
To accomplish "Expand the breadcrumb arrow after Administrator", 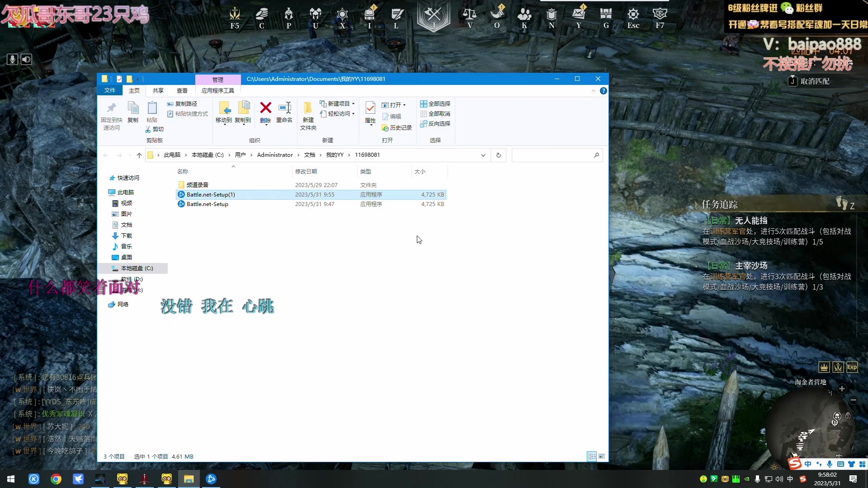I will 298,155.
